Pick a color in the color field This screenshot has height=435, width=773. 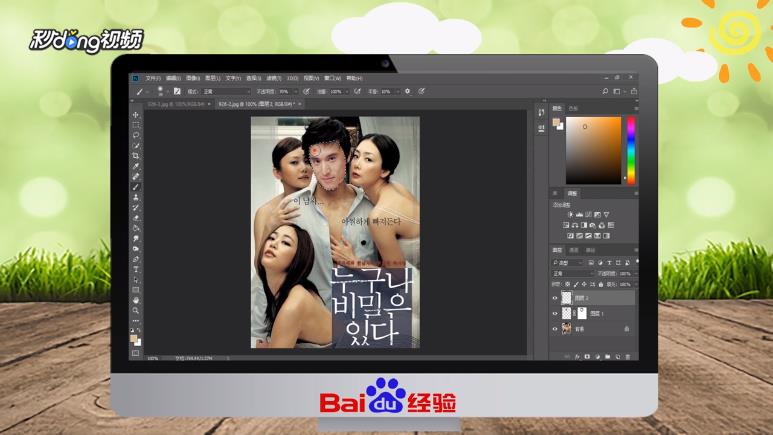(594, 150)
